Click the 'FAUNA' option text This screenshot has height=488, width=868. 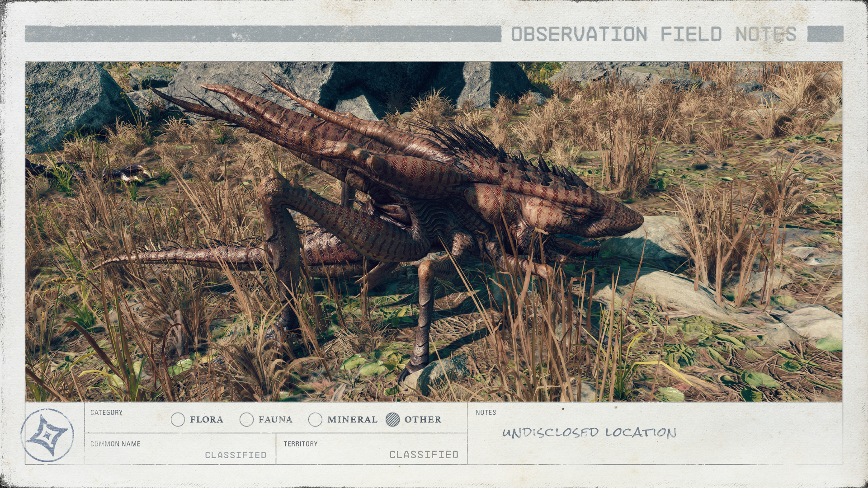coord(275,420)
